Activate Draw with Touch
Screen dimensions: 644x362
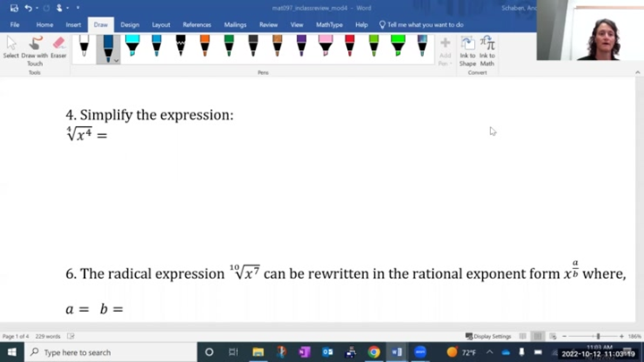35,48
